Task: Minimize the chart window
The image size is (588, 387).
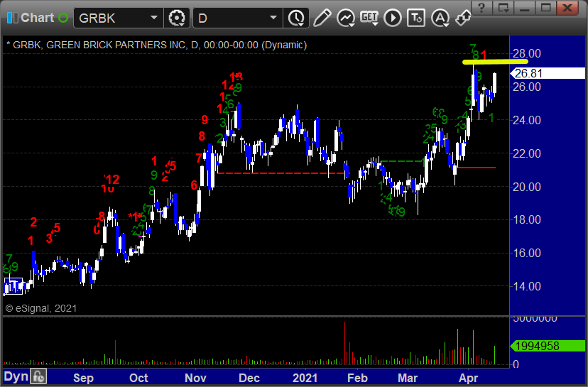Action: [525, 7]
